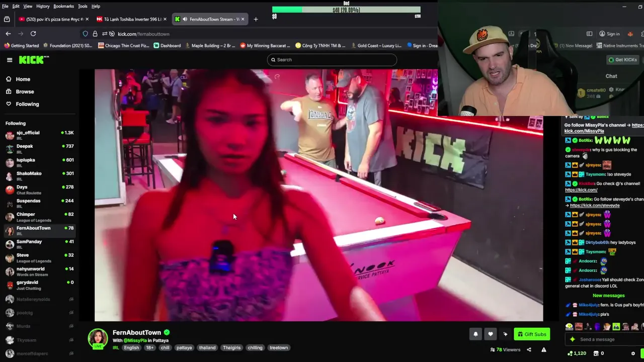The height and width of the screenshot is (362, 644).
Task: Open offline channel Natalisreynolds
Action: click(x=40, y=299)
